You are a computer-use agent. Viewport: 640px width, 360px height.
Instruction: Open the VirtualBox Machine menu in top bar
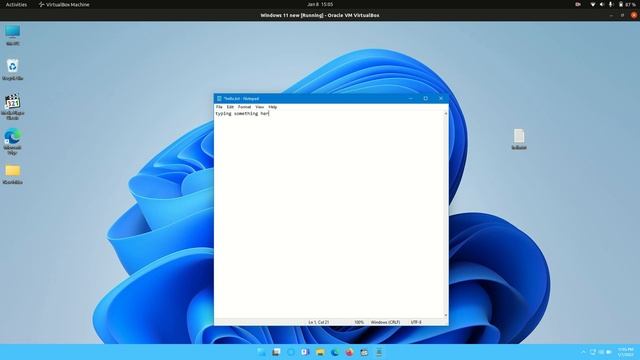(x=64, y=4)
